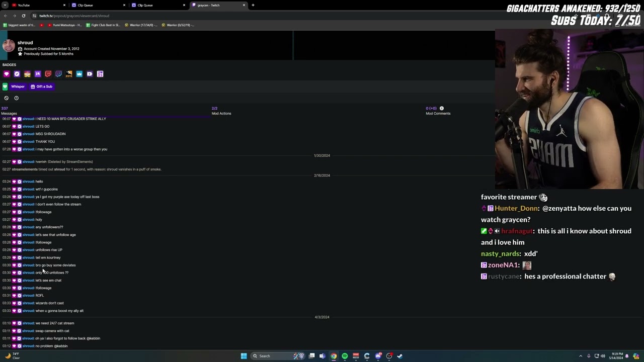This screenshot has height=362, width=644.
Task: Click message 'wtf r gupcoins'
Action: pos(46,189)
